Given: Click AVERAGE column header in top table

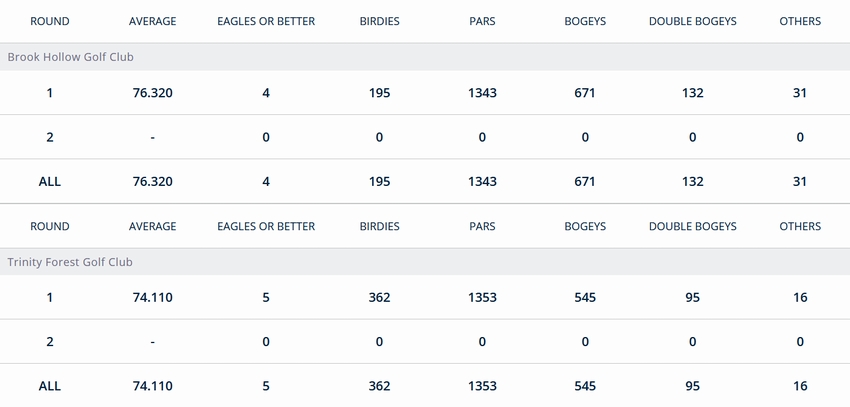Looking at the screenshot, I should [152, 22].
